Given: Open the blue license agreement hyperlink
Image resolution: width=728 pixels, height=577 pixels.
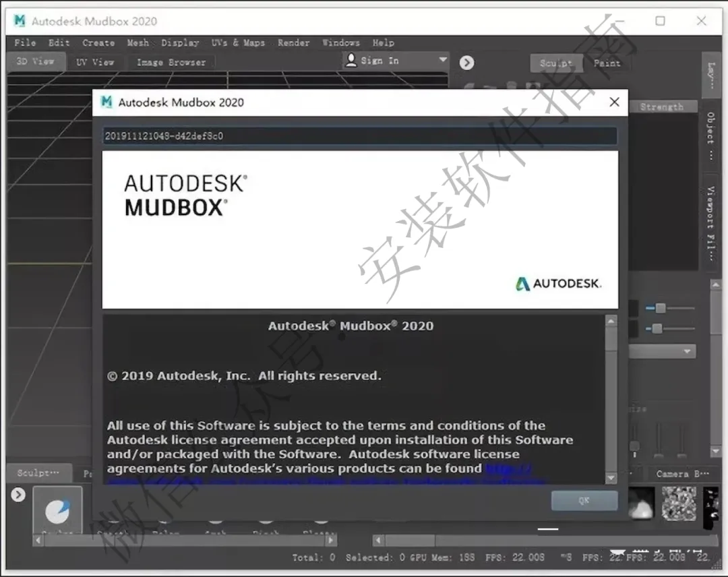Looking at the screenshot, I should pos(508,468).
